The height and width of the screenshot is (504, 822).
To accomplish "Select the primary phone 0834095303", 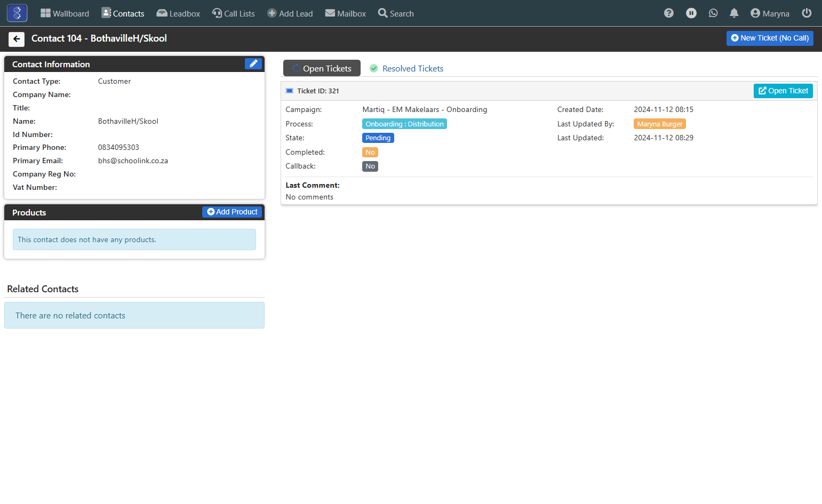I will pyautogui.click(x=118, y=147).
